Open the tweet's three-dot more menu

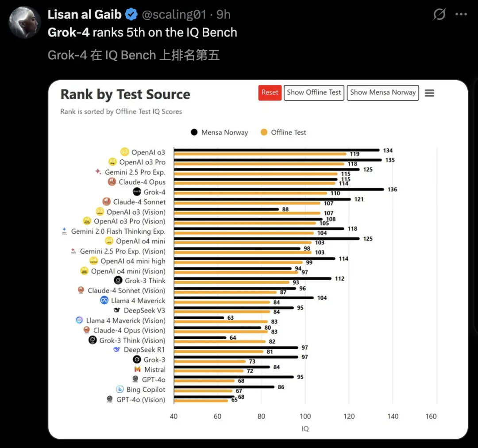pyautogui.click(x=461, y=15)
